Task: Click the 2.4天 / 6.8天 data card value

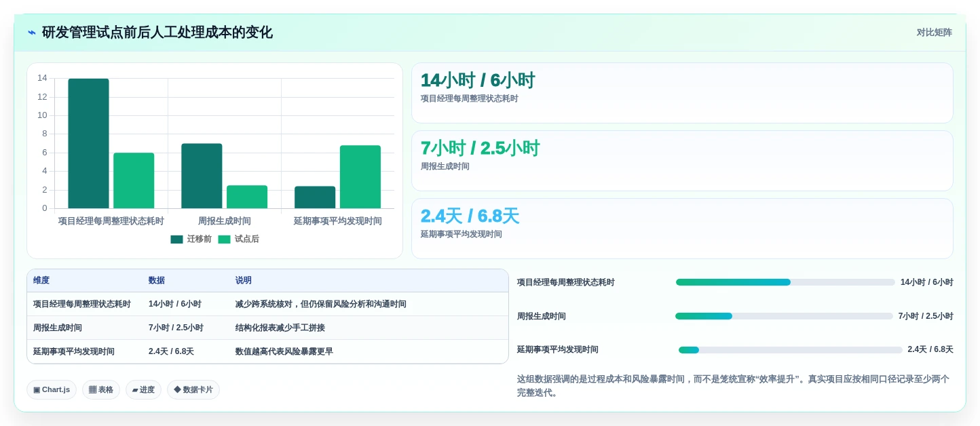Action: click(x=470, y=216)
